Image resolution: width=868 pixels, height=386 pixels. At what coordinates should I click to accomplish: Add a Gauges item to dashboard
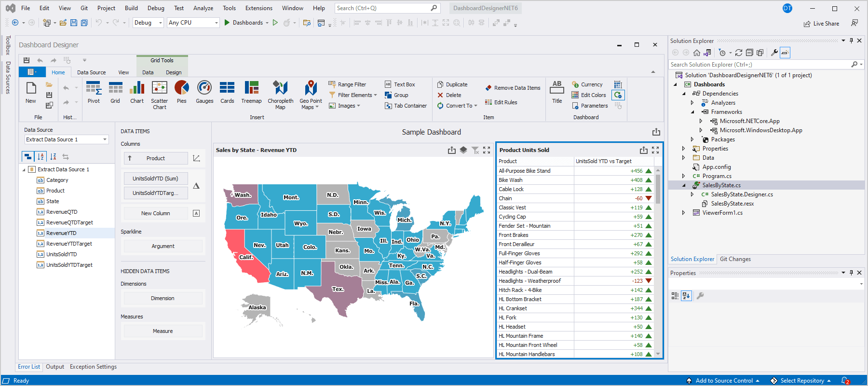(204, 92)
